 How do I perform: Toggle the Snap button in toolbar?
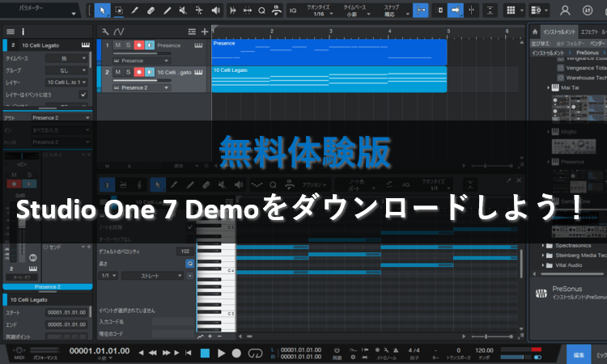pyautogui.click(x=420, y=11)
